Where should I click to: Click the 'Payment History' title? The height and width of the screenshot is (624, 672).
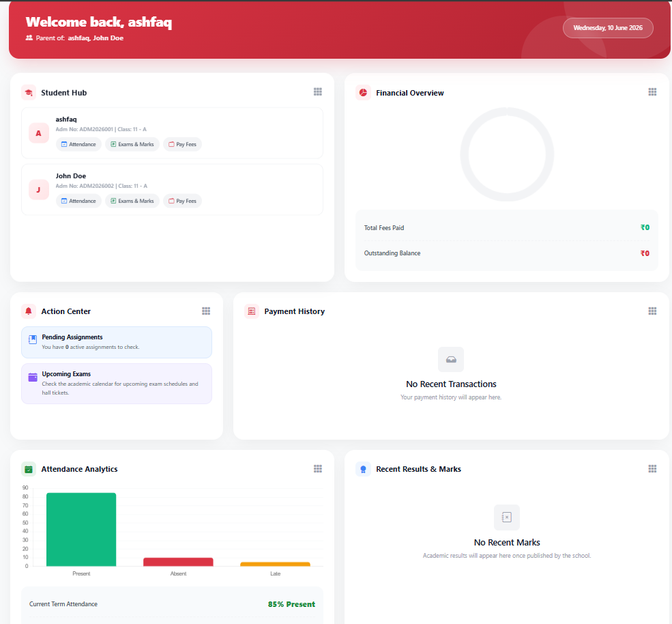click(295, 311)
